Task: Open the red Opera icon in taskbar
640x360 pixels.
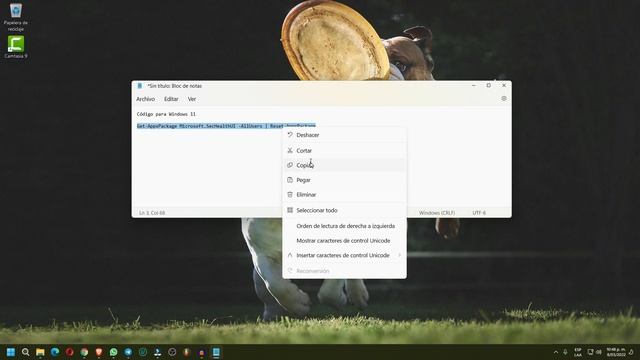Action: click(x=69, y=352)
